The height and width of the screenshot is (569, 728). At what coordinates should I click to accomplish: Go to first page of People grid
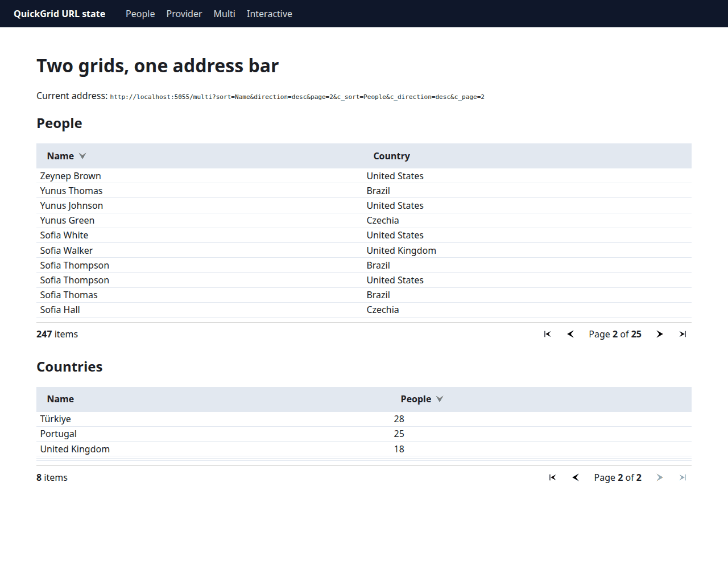pos(547,334)
